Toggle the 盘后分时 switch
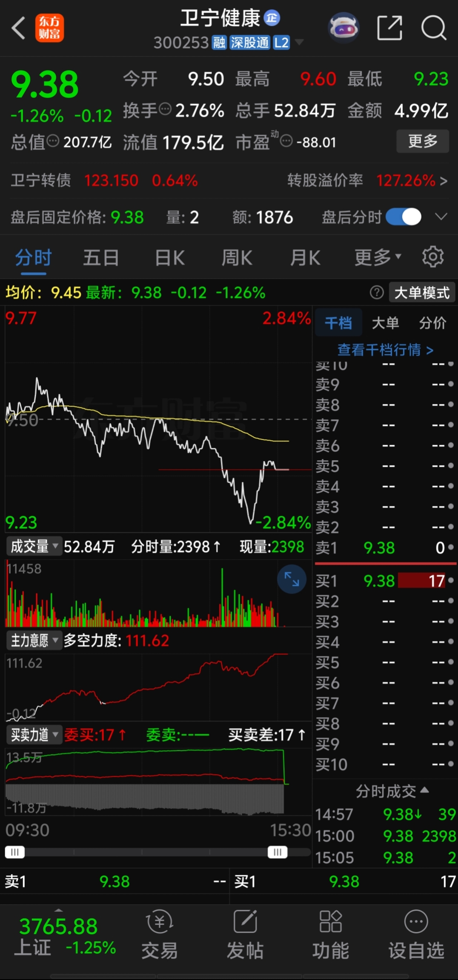Image resolution: width=458 pixels, height=980 pixels. [404, 217]
